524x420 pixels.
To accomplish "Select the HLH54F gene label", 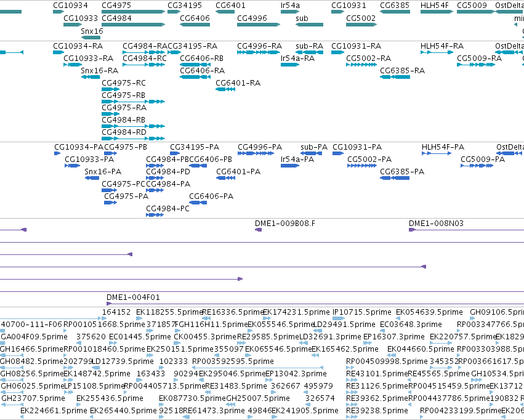I will (435, 6).
